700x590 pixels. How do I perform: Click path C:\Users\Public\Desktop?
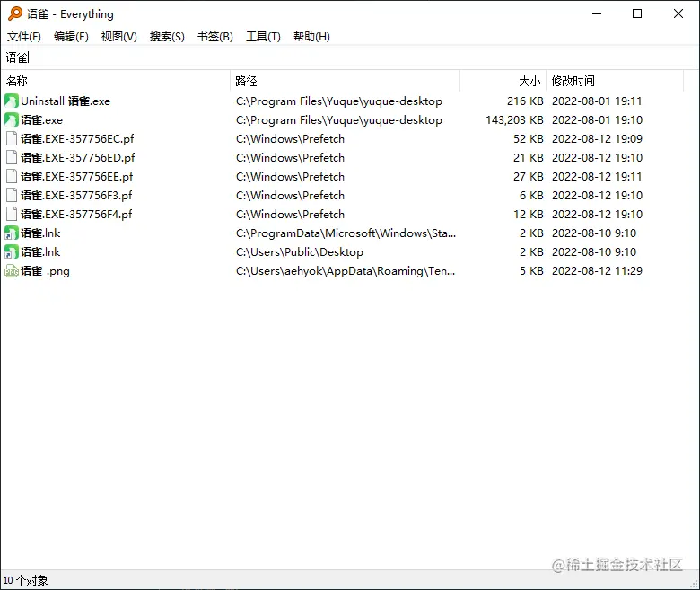tap(300, 252)
